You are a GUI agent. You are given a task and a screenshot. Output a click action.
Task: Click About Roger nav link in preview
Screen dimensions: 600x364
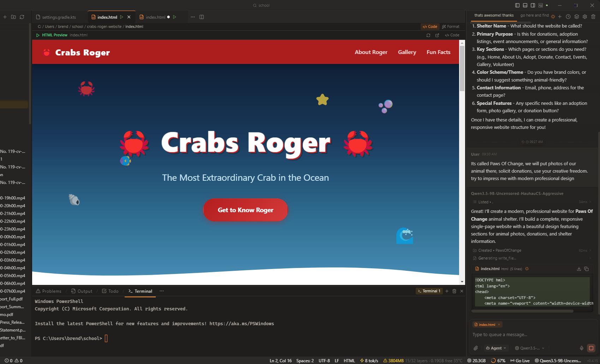pos(371,52)
